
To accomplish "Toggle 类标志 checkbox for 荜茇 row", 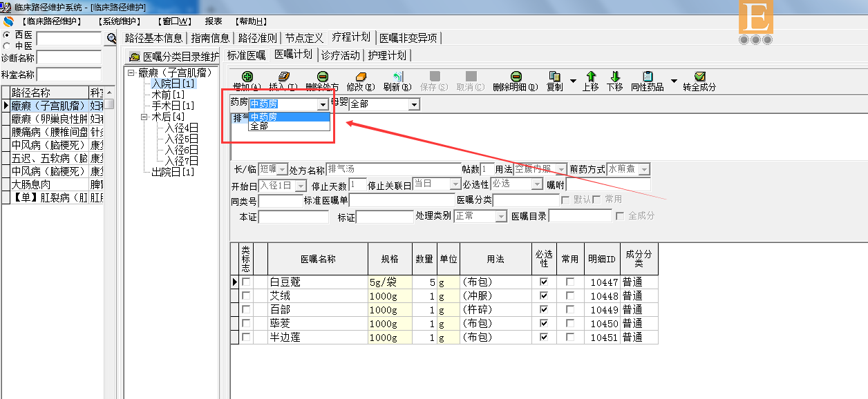I will [246, 324].
